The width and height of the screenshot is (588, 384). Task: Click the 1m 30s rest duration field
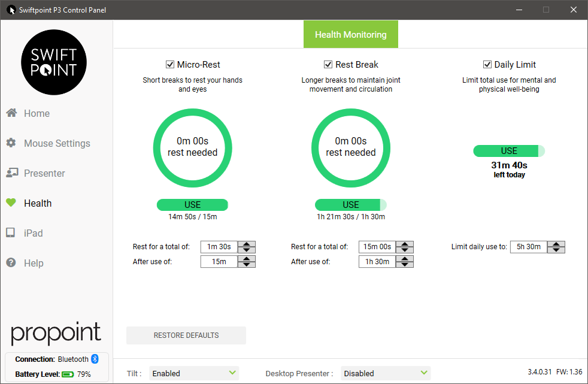click(219, 247)
